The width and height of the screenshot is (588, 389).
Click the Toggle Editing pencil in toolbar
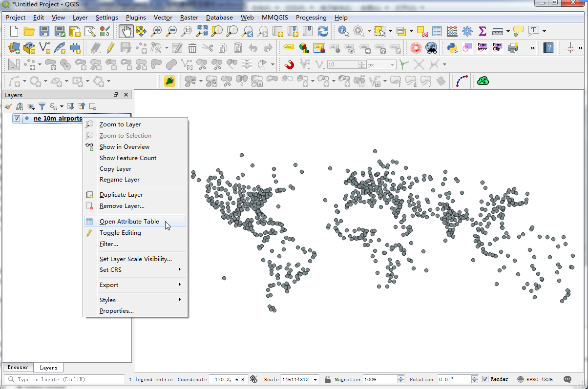pos(110,48)
